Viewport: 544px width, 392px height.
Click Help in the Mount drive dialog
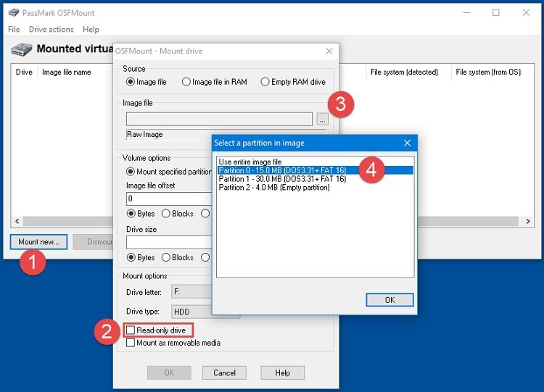coord(283,372)
